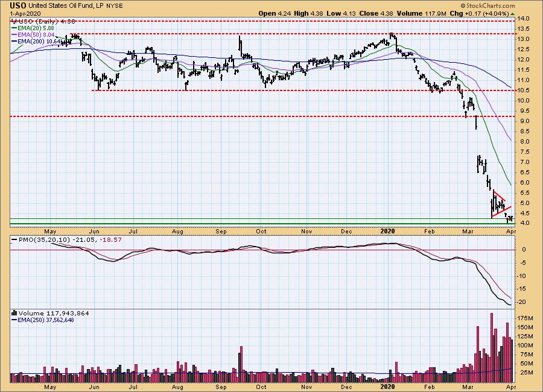The height and width of the screenshot is (392, 543).
Task: Click the 'Volume 117.9M' header value
Action: point(422,13)
